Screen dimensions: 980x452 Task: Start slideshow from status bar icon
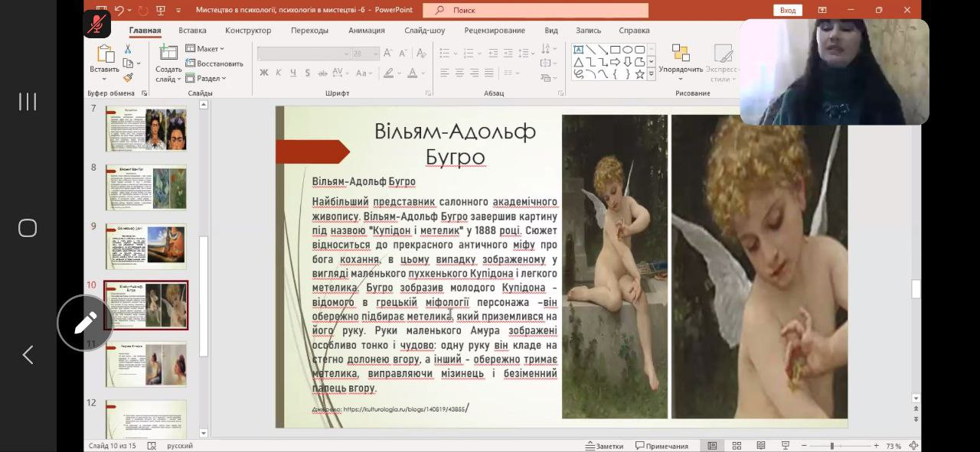785,446
